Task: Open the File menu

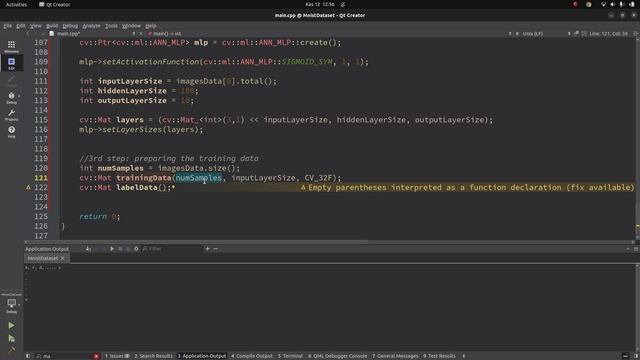Action: [x=7, y=26]
